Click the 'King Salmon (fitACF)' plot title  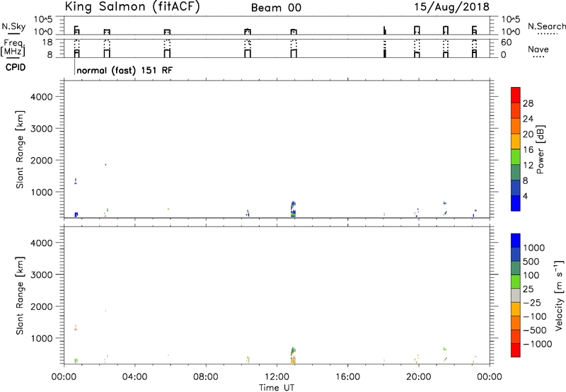[x=132, y=7]
